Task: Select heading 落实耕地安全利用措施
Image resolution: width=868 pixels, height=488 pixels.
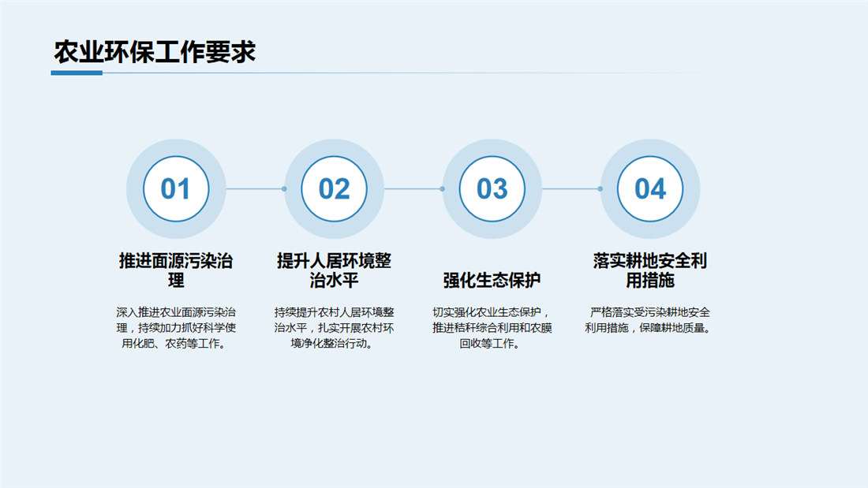Action: [x=650, y=270]
